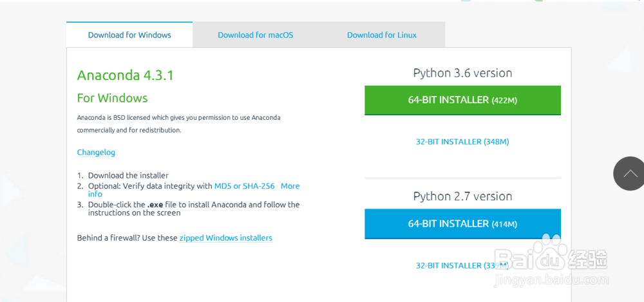Image resolution: width=644 pixels, height=302 pixels.
Task: Click the Python 3.6 version heading
Action: tap(462, 73)
